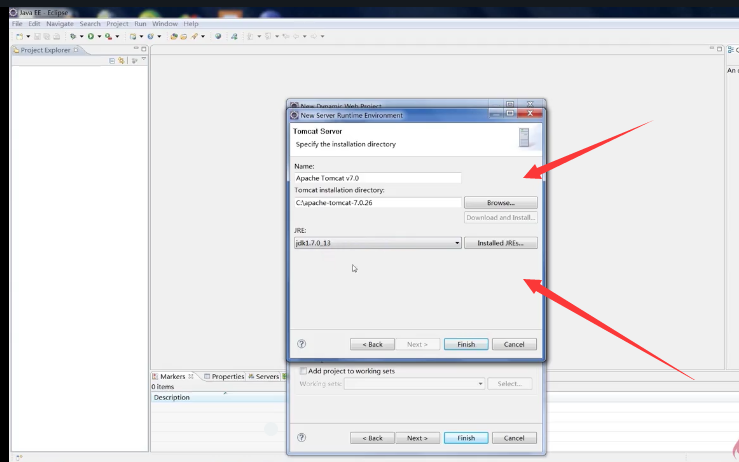The height and width of the screenshot is (462, 739).
Task: Click the Installed JREs... button
Action: [501, 243]
